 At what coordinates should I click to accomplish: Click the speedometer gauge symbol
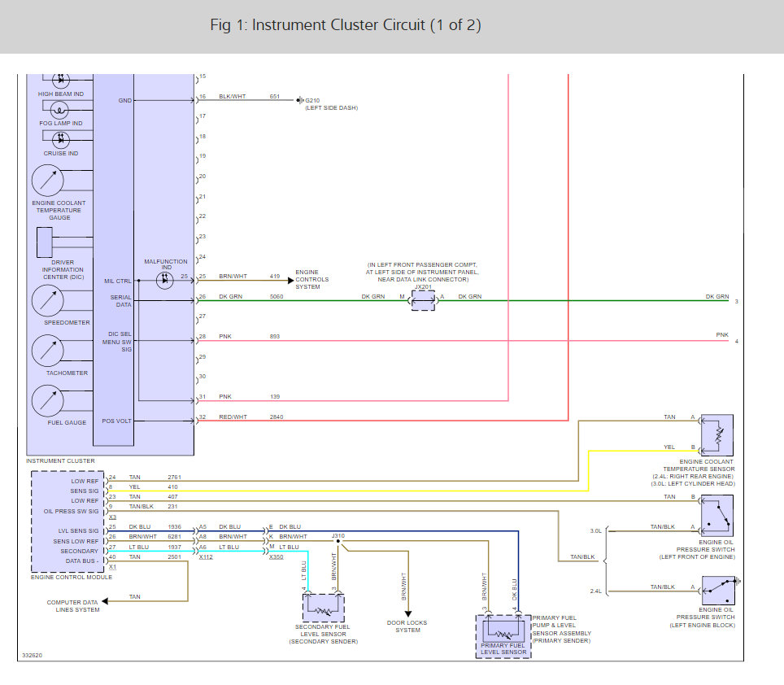[47, 302]
